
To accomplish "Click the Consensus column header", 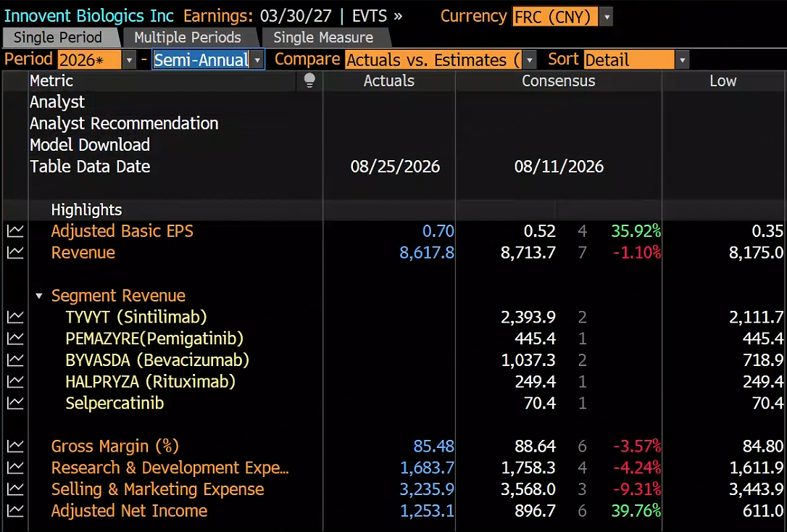I will (559, 80).
